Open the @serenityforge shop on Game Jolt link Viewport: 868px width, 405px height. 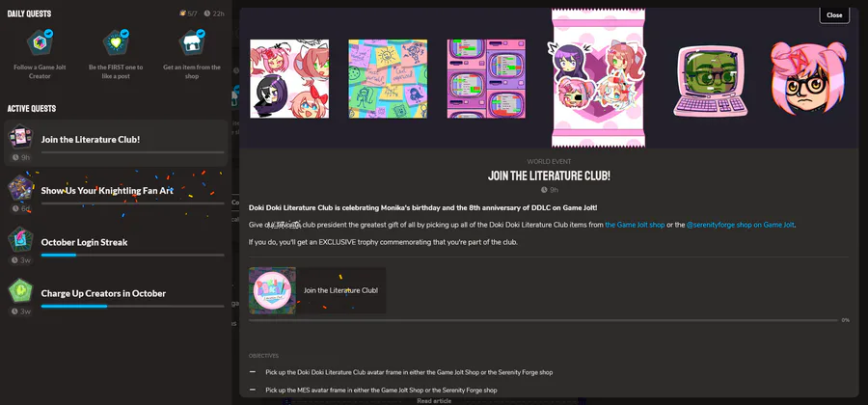[740, 225]
